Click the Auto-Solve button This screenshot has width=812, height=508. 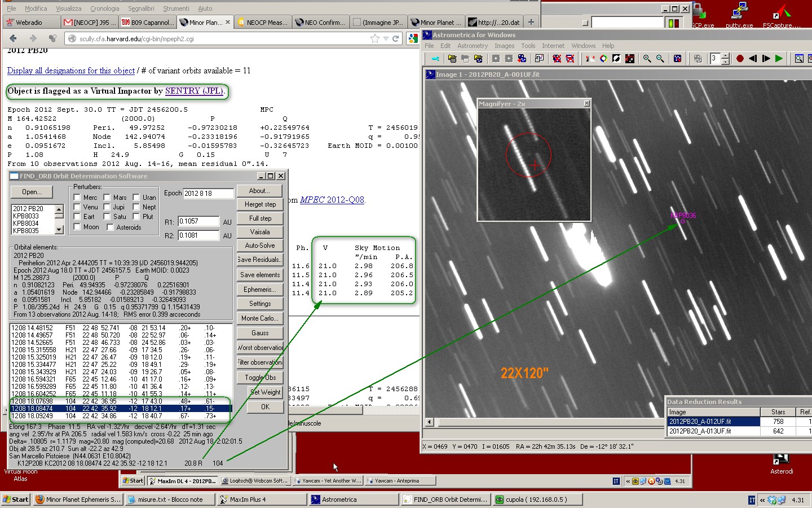[x=260, y=246]
